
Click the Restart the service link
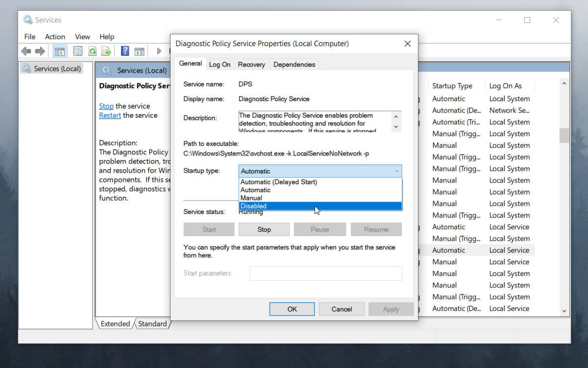pos(110,115)
